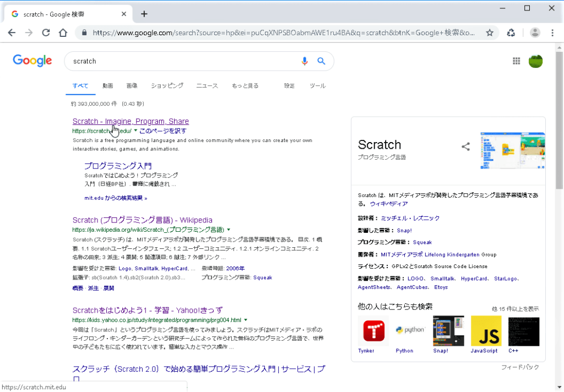564x392 pixels.
Task: Click the Google logo
Action: click(x=32, y=61)
